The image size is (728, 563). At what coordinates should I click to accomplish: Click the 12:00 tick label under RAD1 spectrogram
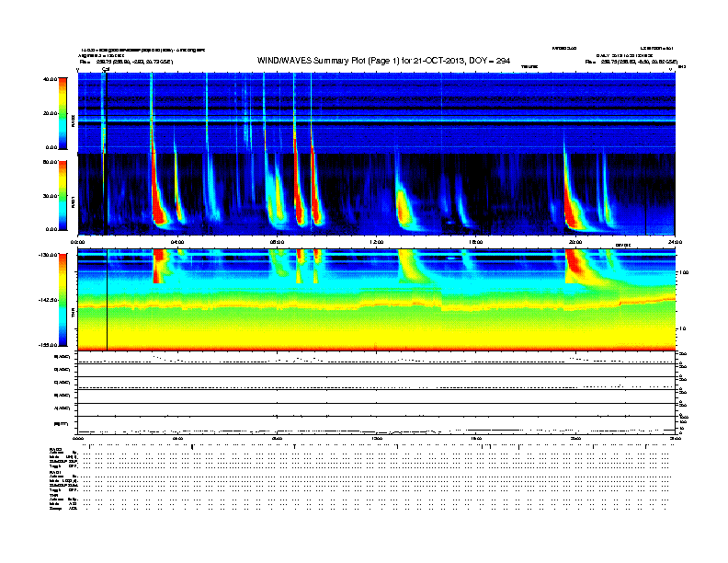click(376, 242)
